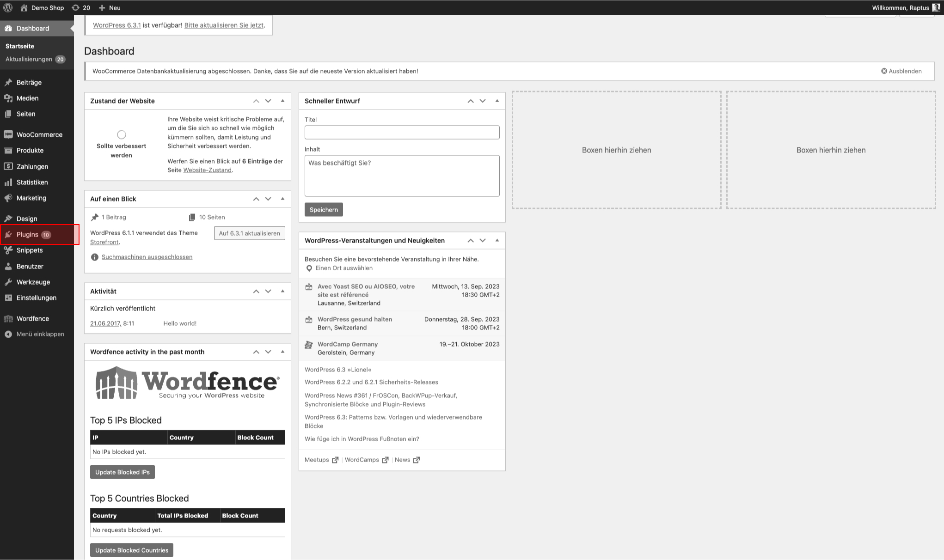Open the Hello world! post link
This screenshot has width=944, height=560.
(x=180, y=323)
